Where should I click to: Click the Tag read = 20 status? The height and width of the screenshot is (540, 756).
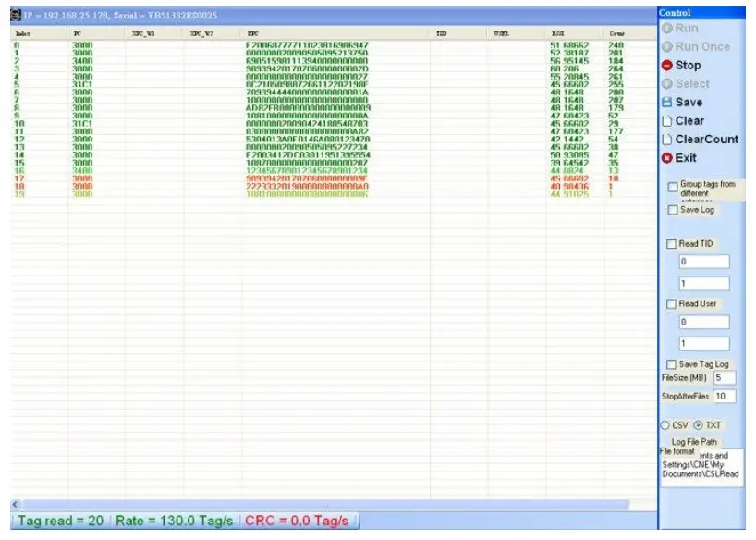pyautogui.click(x=61, y=522)
